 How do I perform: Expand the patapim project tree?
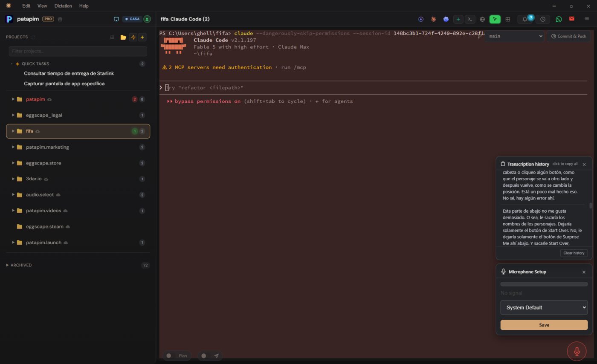[x=13, y=99]
